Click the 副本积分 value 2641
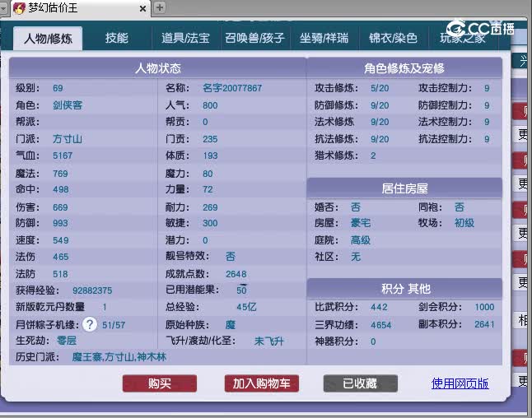 coord(484,324)
